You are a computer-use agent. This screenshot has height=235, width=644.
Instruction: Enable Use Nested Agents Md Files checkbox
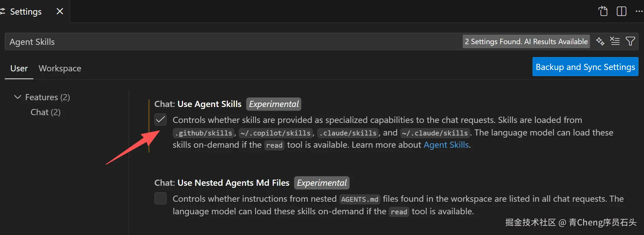point(160,198)
